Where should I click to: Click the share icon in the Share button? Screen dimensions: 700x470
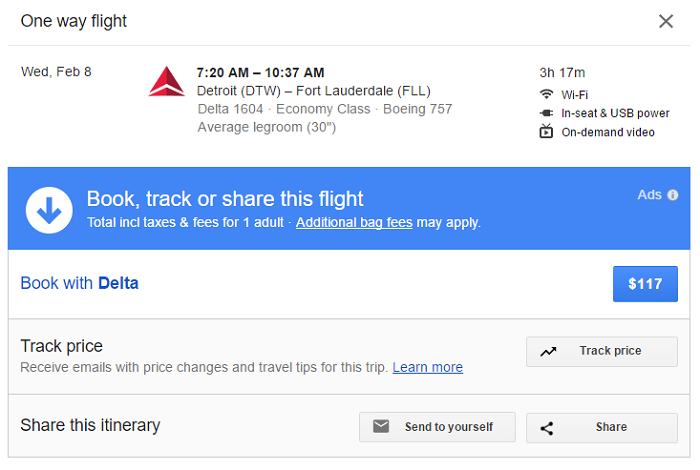[x=547, y=428]
